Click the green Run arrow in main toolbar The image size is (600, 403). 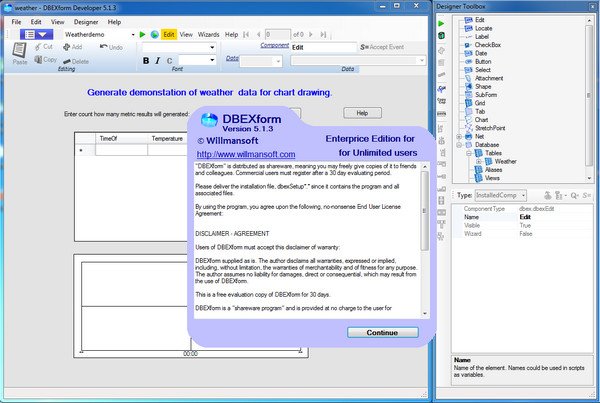tap(142, 34)
